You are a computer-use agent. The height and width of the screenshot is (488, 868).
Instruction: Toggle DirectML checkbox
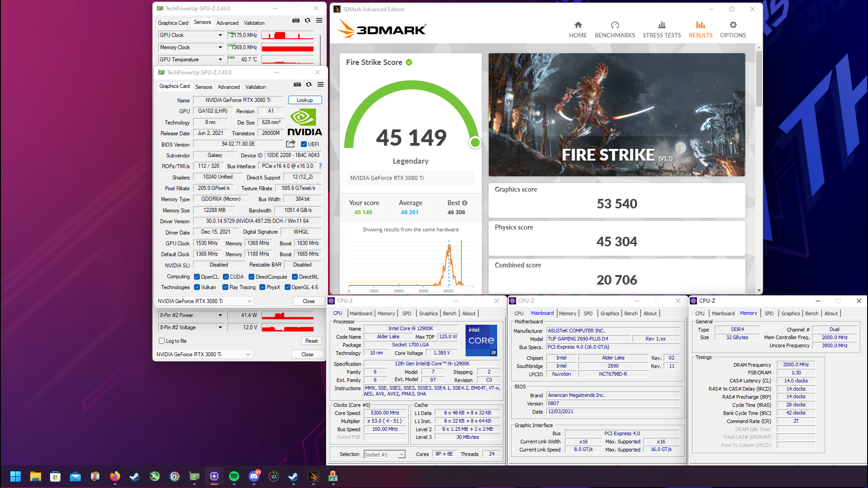[x=295, y=277]
